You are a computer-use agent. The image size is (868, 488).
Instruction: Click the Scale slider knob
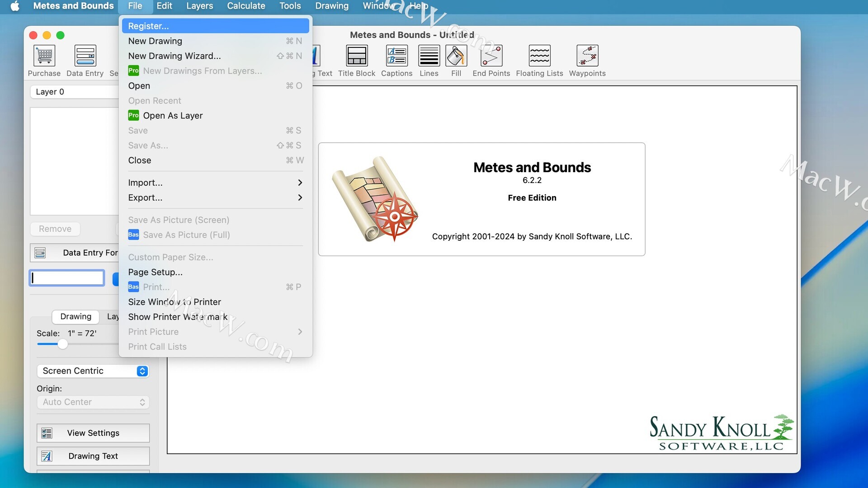point(62,344)
